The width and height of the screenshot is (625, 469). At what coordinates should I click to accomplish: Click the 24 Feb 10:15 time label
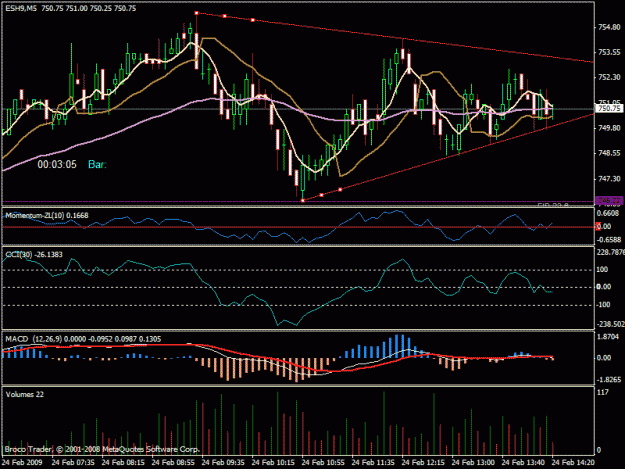273,463
